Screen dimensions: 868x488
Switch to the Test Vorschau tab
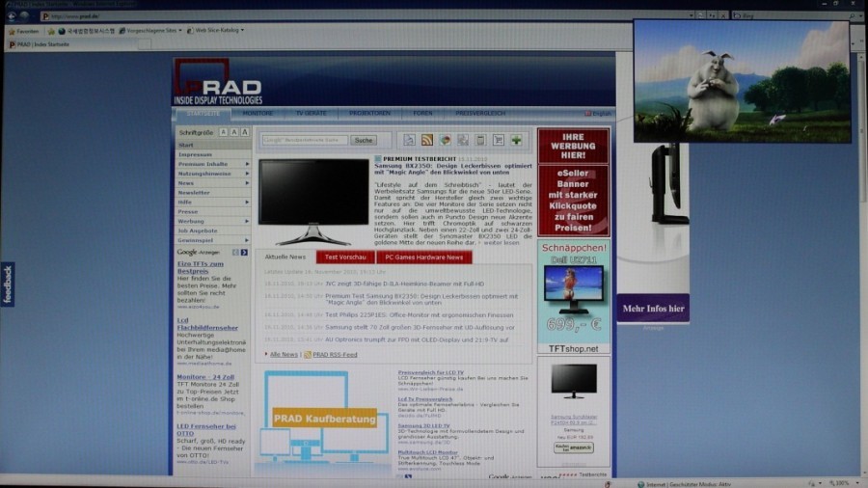click(x=345, y=258)
